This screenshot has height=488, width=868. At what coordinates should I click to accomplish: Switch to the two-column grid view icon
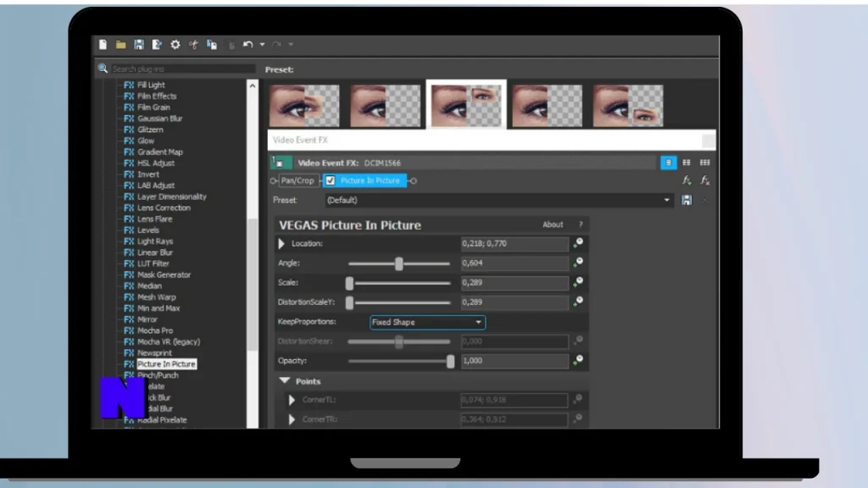[687, 163]
